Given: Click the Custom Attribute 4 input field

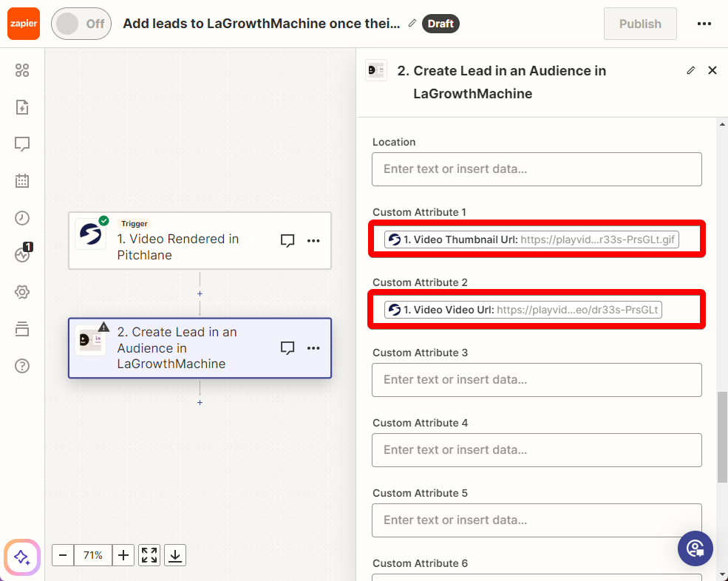Looking at the screenshot, I should click(x=537, y=450).
